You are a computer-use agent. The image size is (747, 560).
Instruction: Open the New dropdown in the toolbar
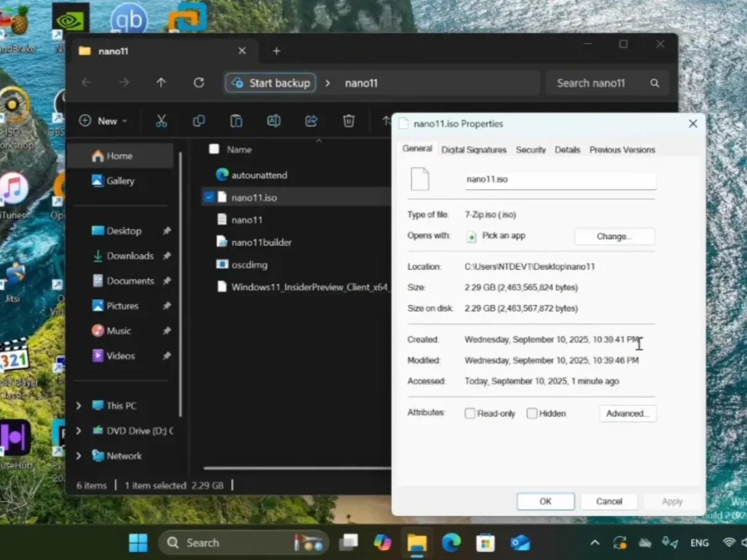pos(103,121)
